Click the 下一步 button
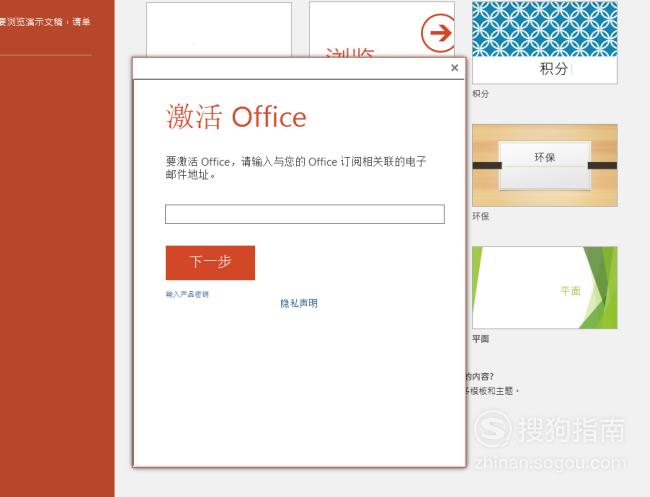This screenshot has width=650, height=497. 210,262
